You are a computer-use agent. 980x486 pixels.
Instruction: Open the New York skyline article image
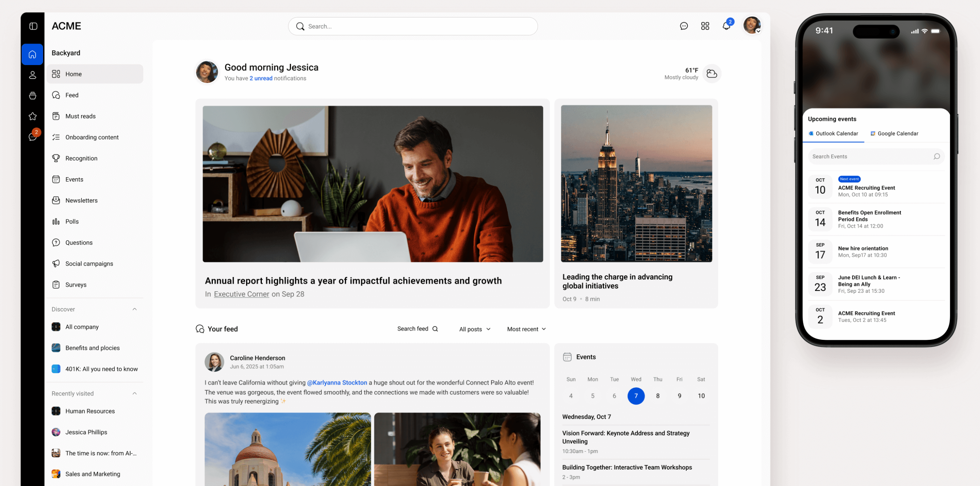pos(636,184)
